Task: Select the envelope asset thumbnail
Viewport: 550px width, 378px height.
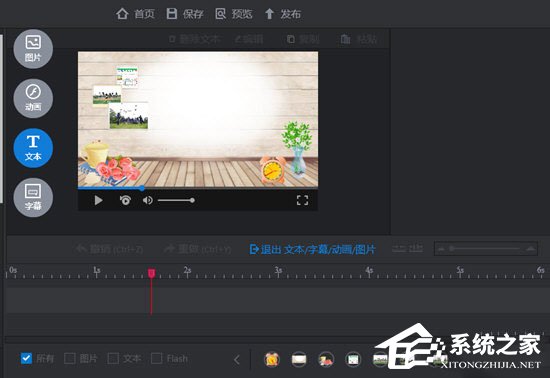Action: click(299, 359)
